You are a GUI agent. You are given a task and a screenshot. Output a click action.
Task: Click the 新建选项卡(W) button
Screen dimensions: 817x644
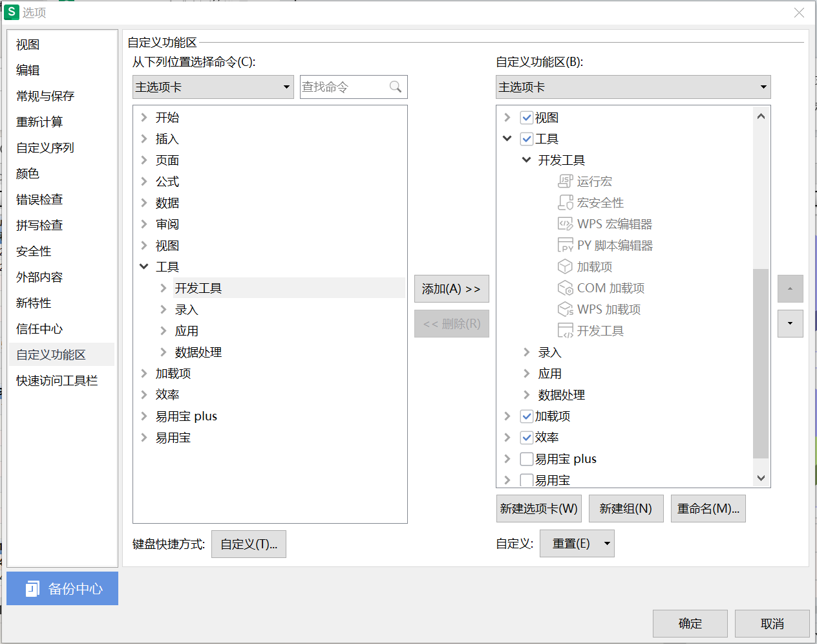coord(538,508)
